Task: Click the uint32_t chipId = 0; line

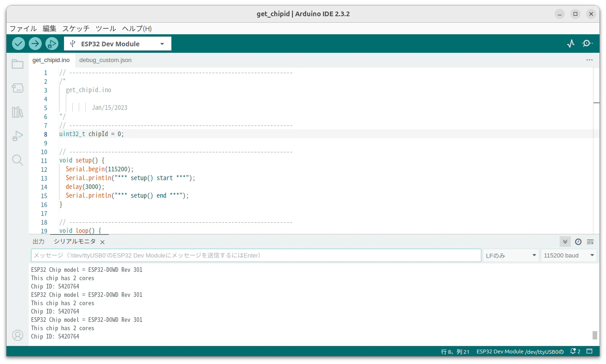Action: [92, 134]
